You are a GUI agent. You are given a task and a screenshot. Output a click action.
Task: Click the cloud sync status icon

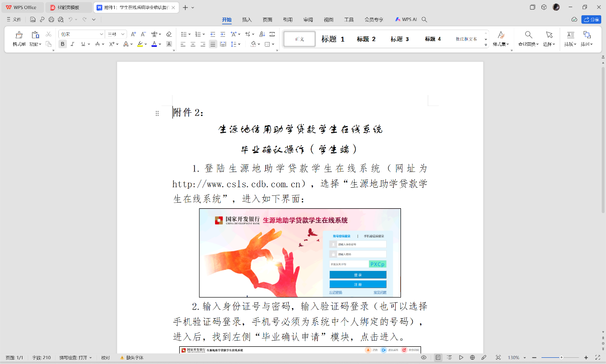click(x=574, y=20)
